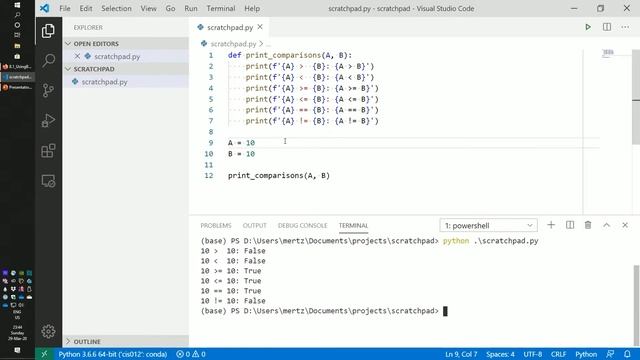
Task: Open the editor More Actions ellipsis
Action: [x=625, y=27]
